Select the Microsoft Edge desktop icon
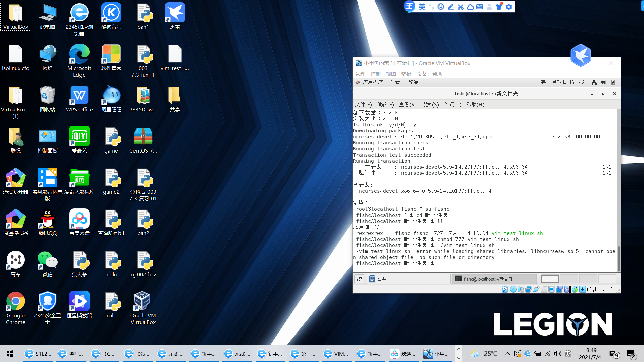Viewport: 644px width, 362px height. coord(79,61)
